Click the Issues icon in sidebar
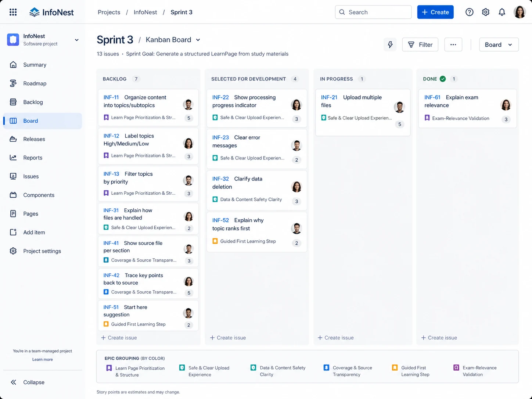Screen dimensions: 532x399 pos(13,176)
